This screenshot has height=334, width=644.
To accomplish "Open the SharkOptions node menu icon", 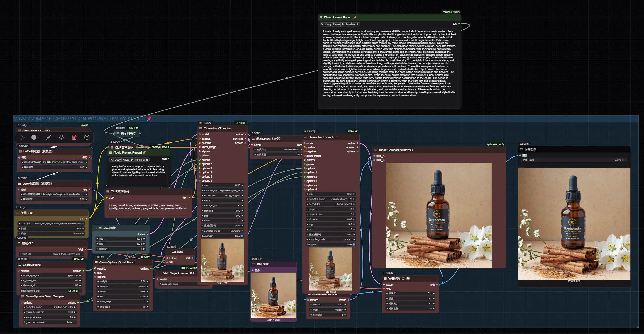I will [19, 265].
